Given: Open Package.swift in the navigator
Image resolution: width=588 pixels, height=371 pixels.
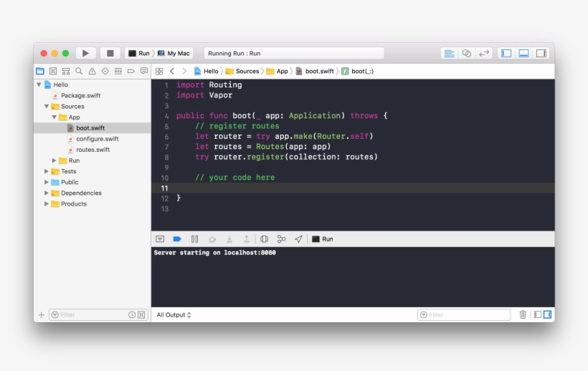Looking at the screenshot, I should point(76,95).
